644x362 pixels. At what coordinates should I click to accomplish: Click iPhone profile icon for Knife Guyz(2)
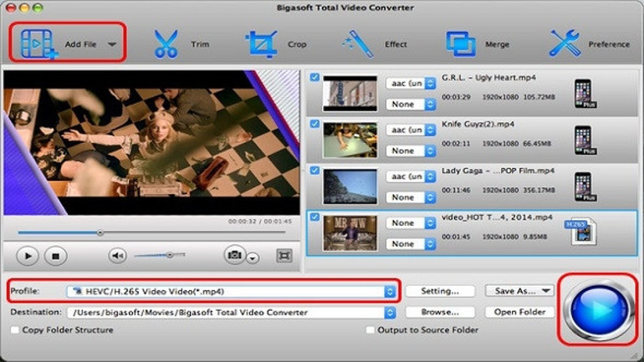(x=585, y=140)
